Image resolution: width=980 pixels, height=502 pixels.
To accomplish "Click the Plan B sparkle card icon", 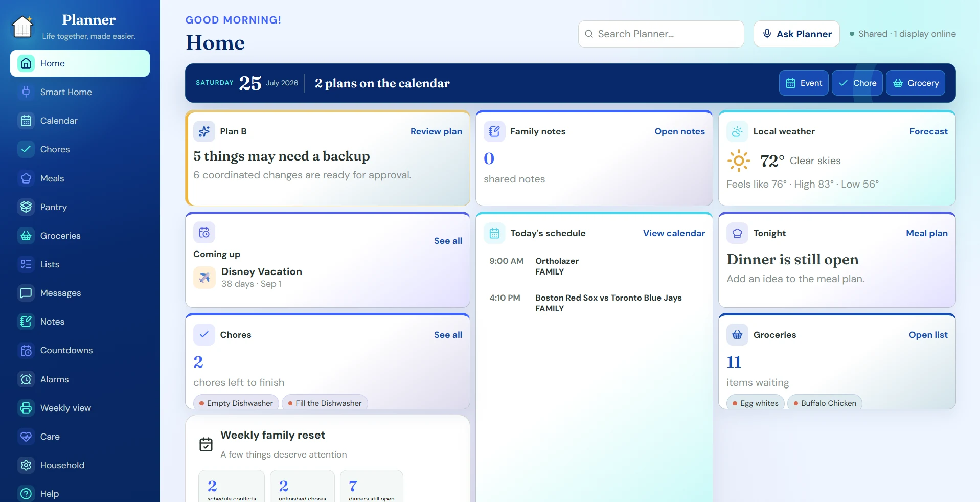I will click(x=204, y=131).
